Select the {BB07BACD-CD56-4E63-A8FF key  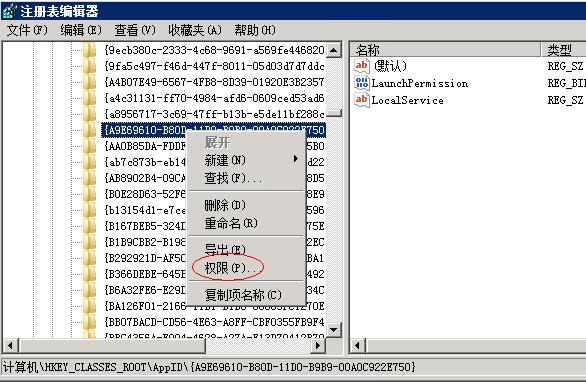[x=215, y=322]
